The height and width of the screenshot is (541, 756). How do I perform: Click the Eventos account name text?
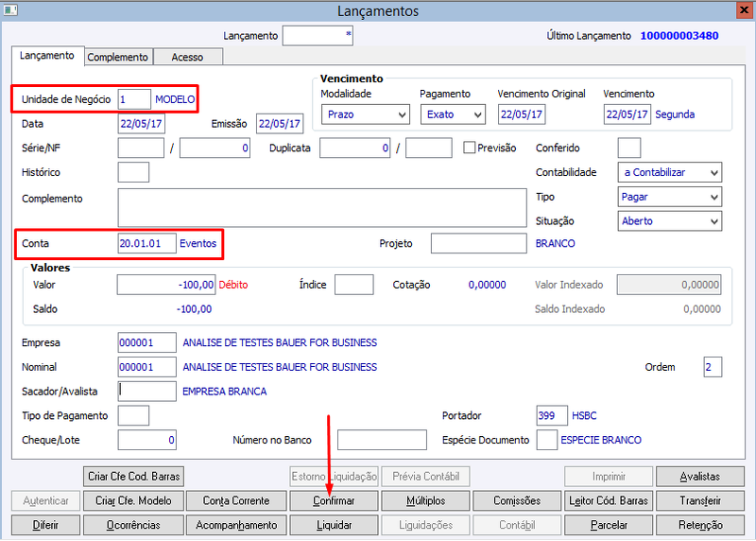[x=198, y=243]
